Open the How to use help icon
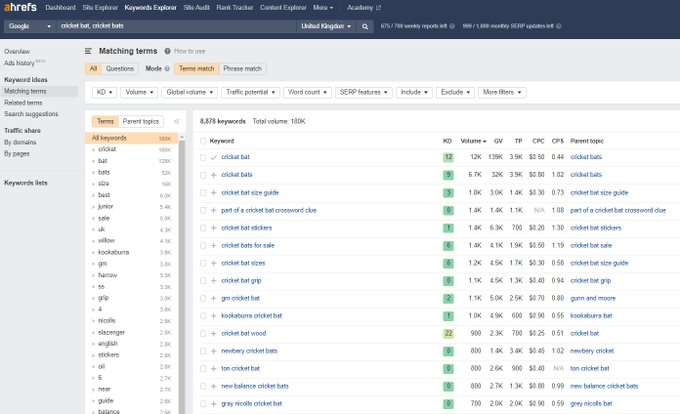The width and height of the screenshot is (680, 414). [x=167, y=51]
